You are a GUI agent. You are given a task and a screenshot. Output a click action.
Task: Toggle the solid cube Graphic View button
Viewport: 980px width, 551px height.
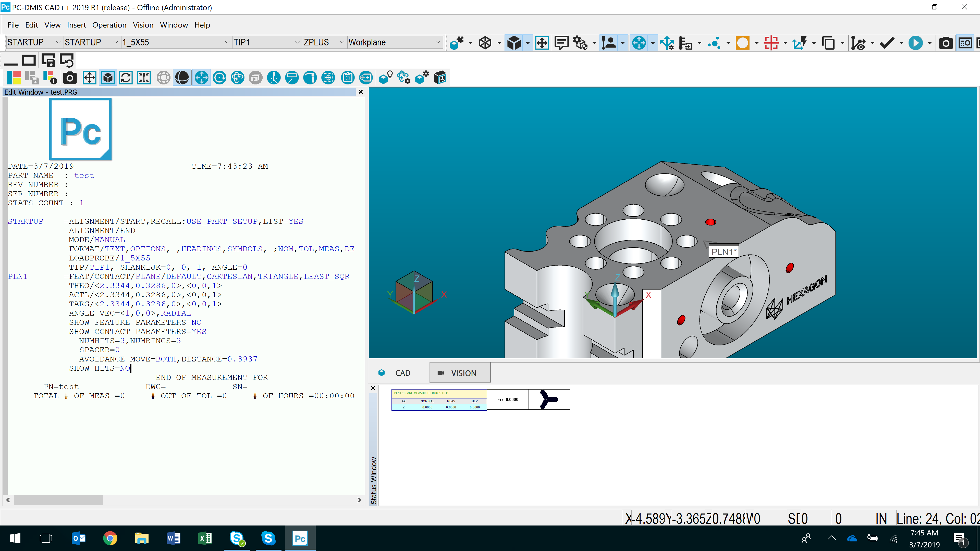pyautogui.click(x=108, y=78)
